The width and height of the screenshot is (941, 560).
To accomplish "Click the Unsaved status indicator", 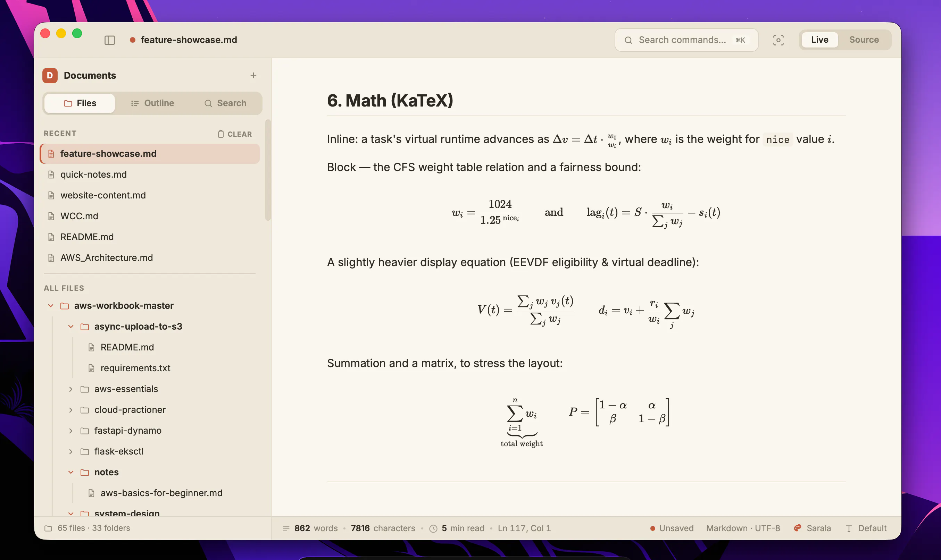I will coord(672,528).
